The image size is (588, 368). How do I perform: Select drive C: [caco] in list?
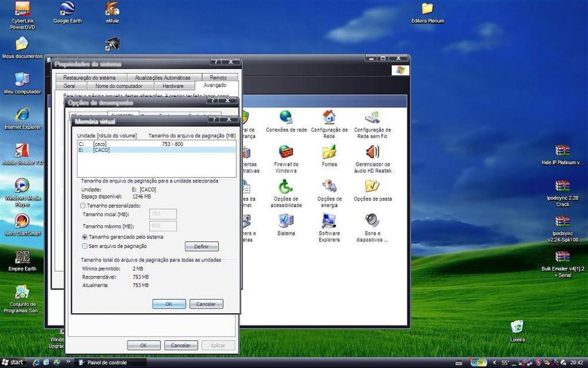118,144
